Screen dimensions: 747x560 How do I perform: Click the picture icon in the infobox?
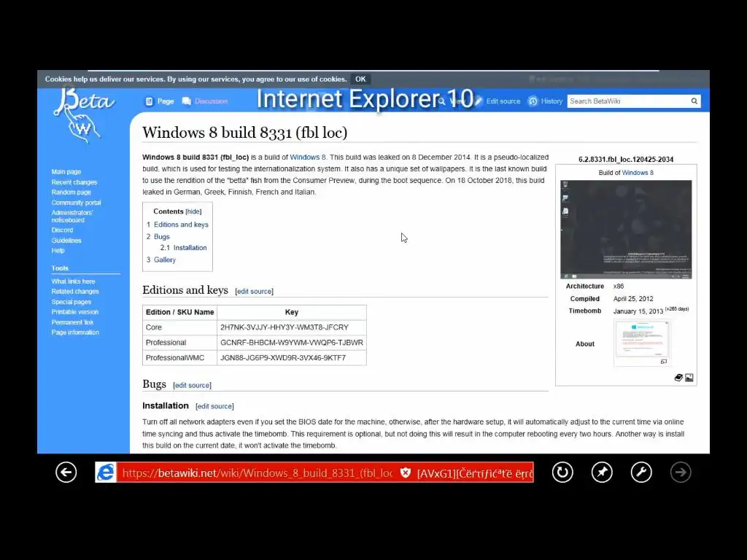click(x=689, y=378)
